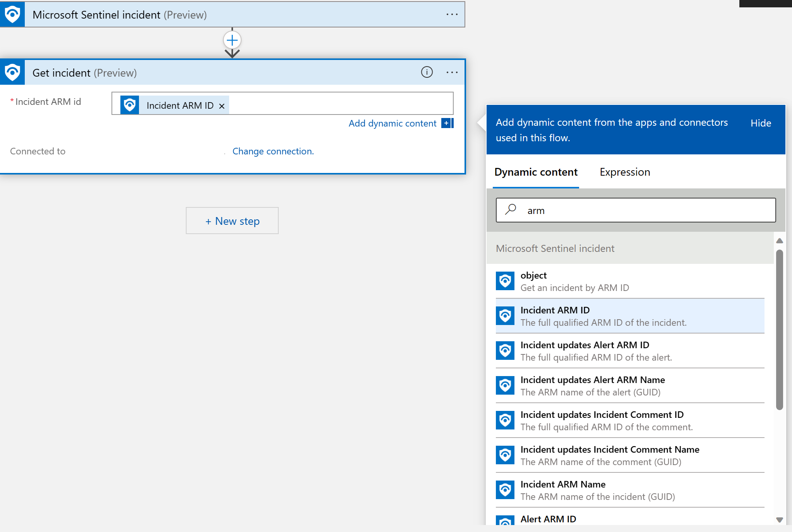Click the Incident ARM ID token in field
This screenshot has width=792, height=532.
[175, 105]
